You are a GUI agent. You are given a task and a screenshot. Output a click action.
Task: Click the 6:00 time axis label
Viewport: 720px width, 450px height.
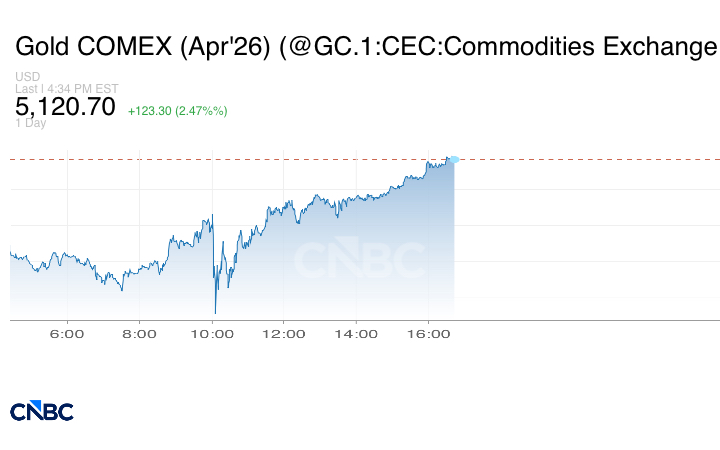(66, 334)
